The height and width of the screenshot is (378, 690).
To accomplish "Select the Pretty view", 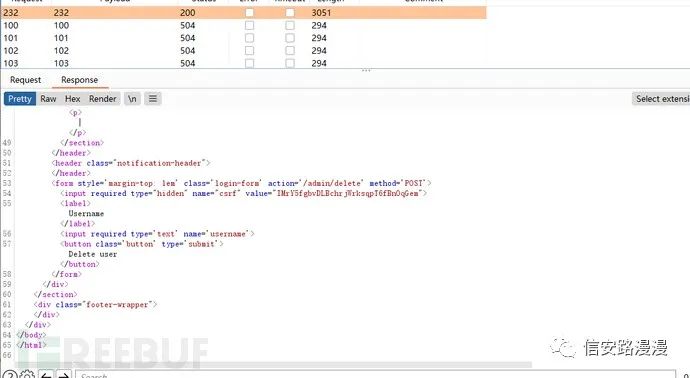I will click(20, 99).
